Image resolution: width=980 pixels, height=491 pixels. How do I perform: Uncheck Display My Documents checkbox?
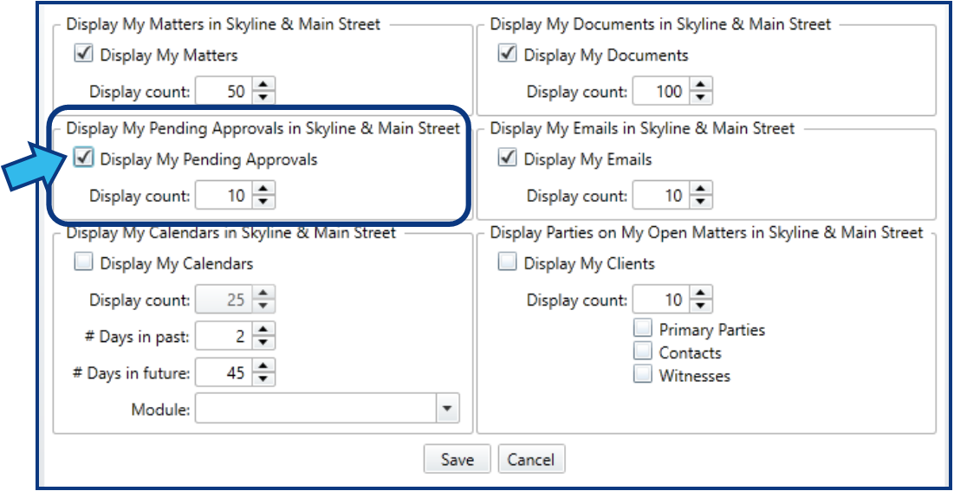coord(508,53)
